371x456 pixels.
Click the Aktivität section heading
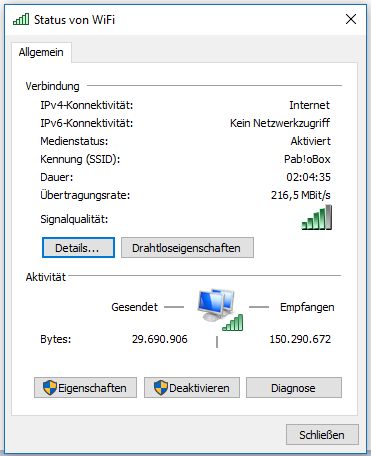click(46, 277)
